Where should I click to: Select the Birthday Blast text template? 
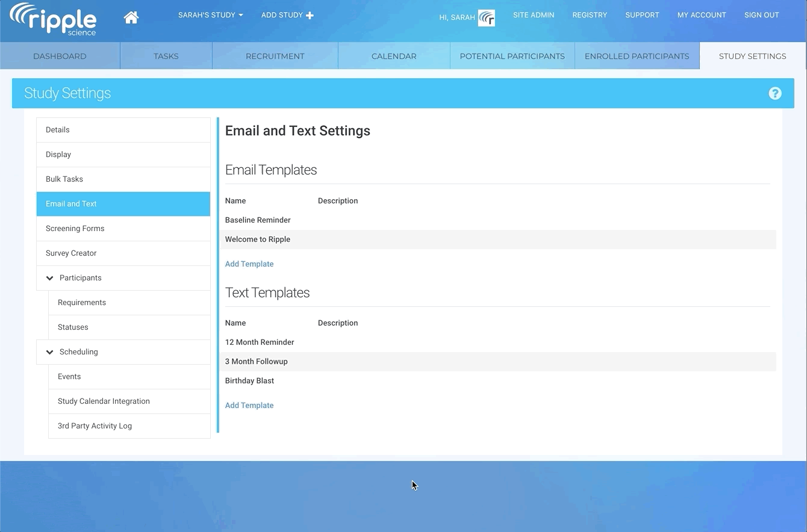point(249,380)
